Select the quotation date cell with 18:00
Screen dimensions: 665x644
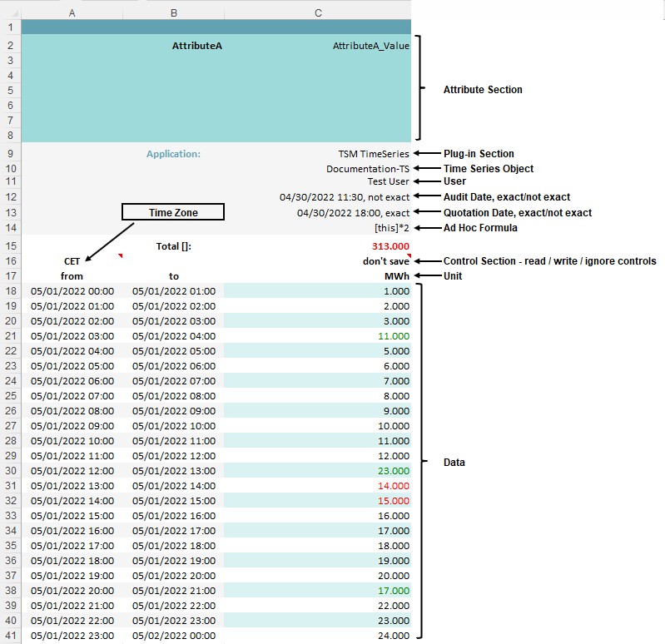click(353, 213)
